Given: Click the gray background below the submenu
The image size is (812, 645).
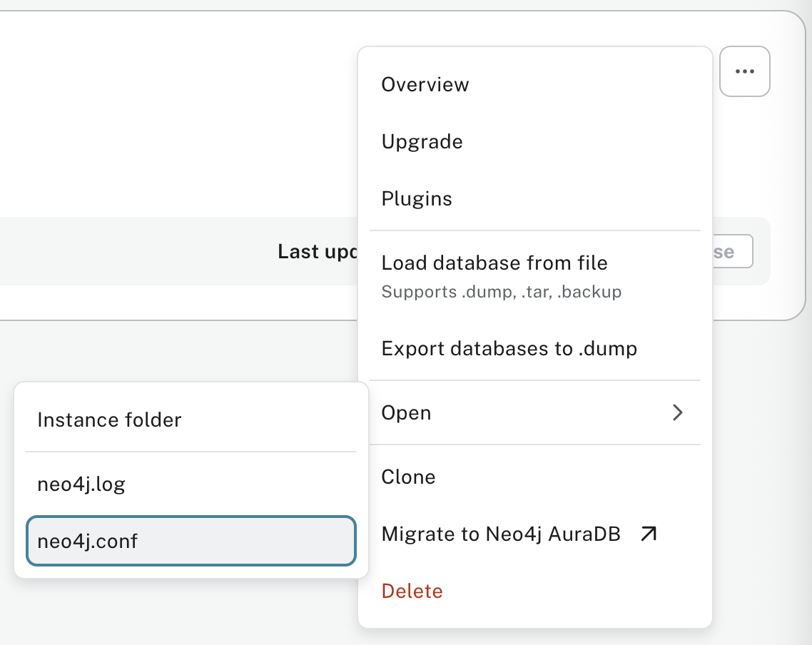Looking at the screenshot, I should pyautogui.click(x=178, y=614).
